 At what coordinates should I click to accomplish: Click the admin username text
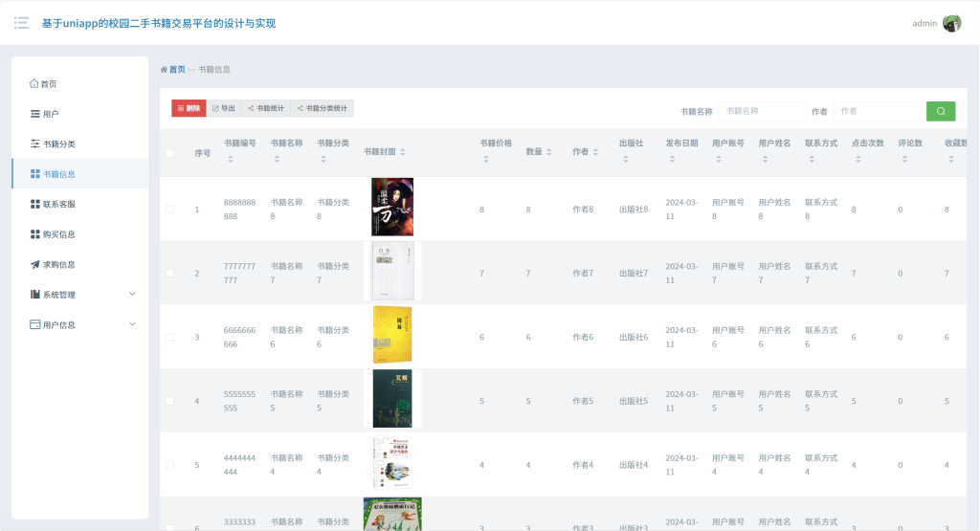tap(924, 23)
